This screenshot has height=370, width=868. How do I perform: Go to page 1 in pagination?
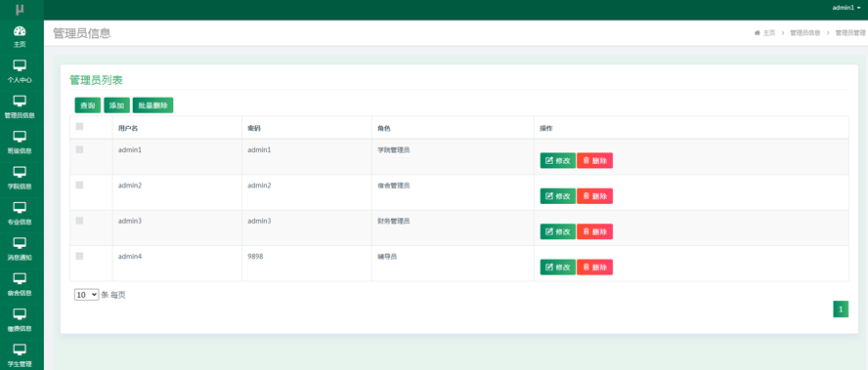pyautogui.click(x=841, y=309)
